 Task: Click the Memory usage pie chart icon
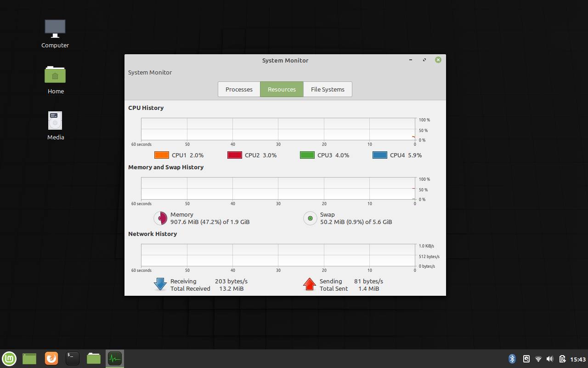pos(160,218)
